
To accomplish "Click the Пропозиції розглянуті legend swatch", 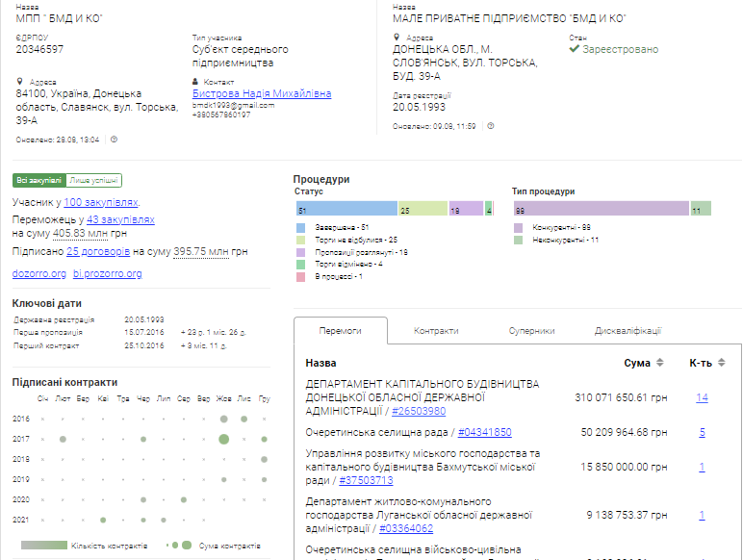I will 301,252.
